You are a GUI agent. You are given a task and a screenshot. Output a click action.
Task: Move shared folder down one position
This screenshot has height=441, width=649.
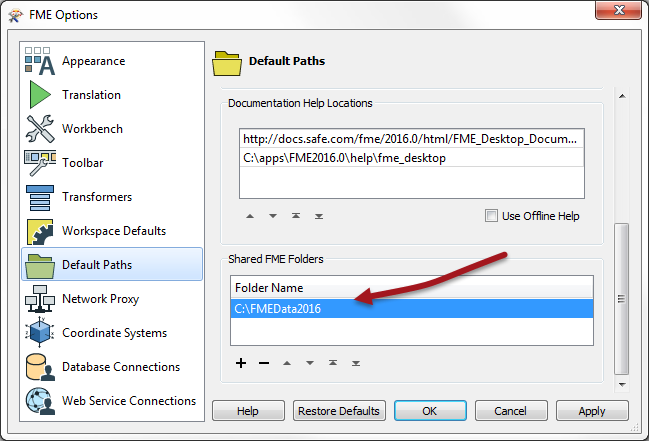coord(310,363)
